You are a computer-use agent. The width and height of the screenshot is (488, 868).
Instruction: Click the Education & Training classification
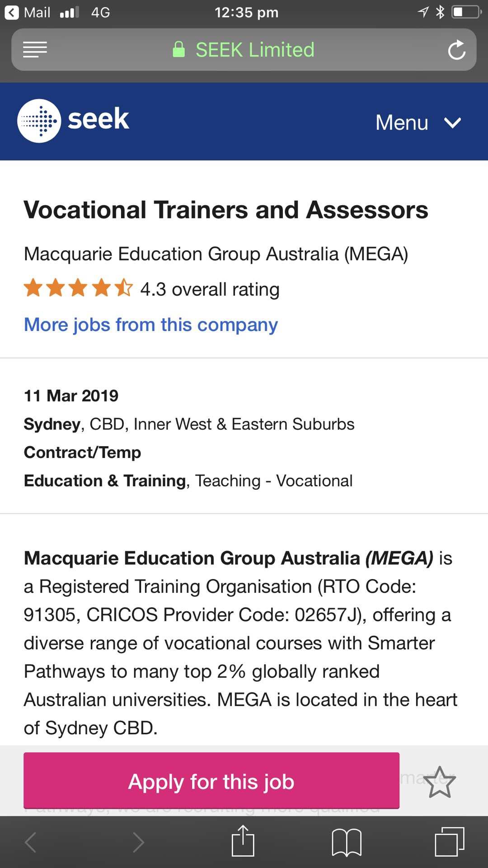[105, 481]
